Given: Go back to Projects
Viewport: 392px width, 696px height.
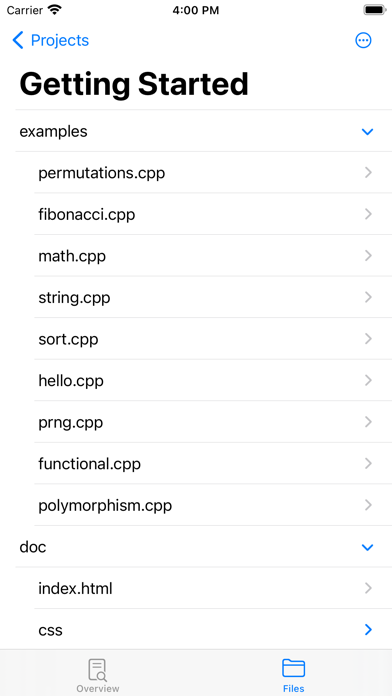Looking at the screenshot, I should tap(51, 40).
